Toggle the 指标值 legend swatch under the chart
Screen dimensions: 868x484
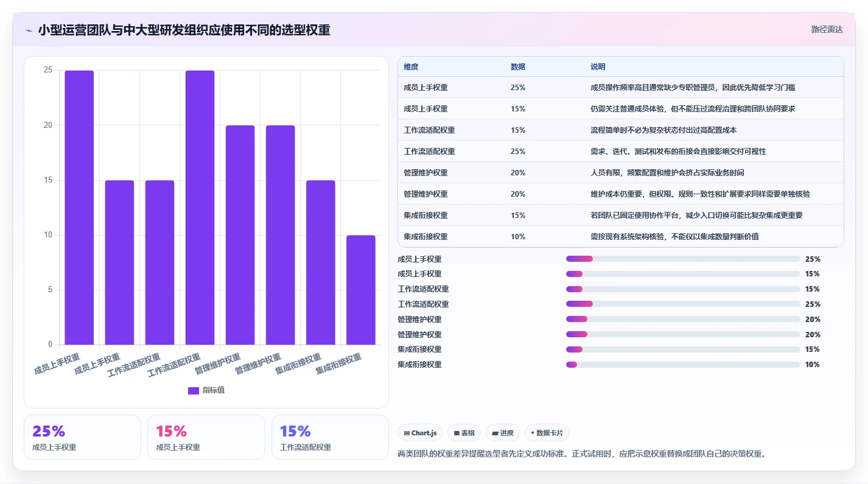tap(194, 390)
